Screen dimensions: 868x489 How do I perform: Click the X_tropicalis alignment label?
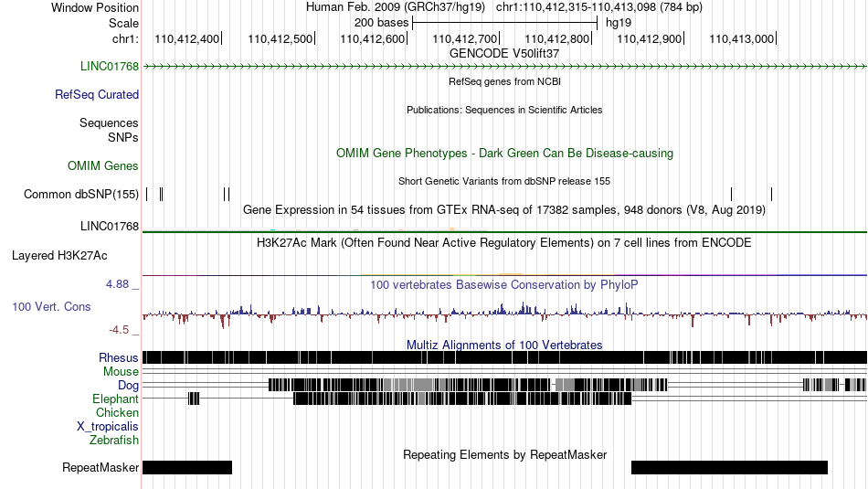click(x=108, y=427)
